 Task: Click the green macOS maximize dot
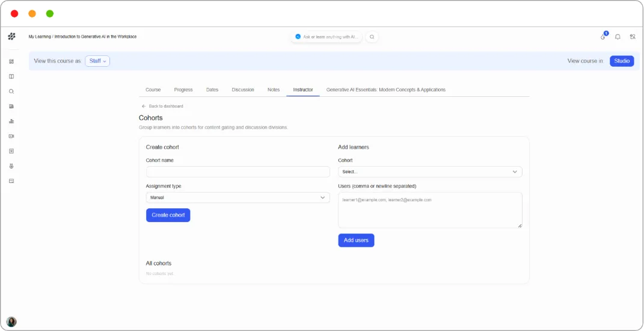(x=50, y=14)
